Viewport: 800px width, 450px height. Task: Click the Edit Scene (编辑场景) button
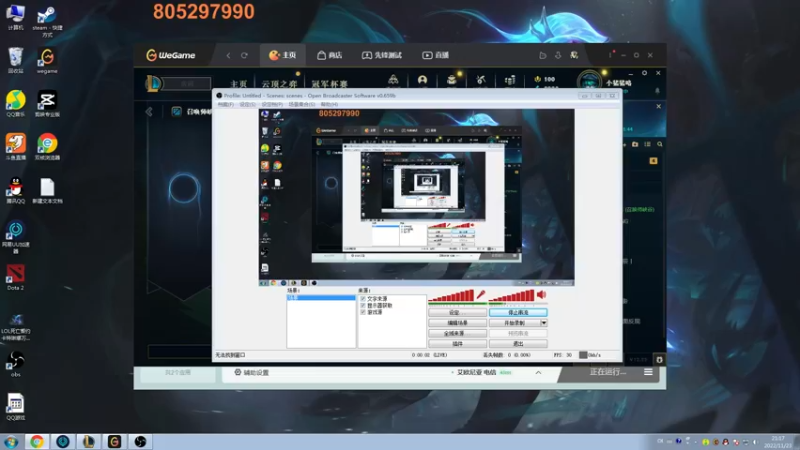tap(457, 323)
